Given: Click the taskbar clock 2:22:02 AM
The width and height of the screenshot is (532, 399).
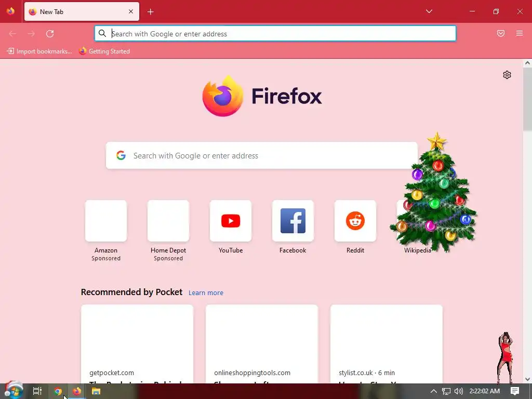Looking at the screenshot, I should (485, 391).
